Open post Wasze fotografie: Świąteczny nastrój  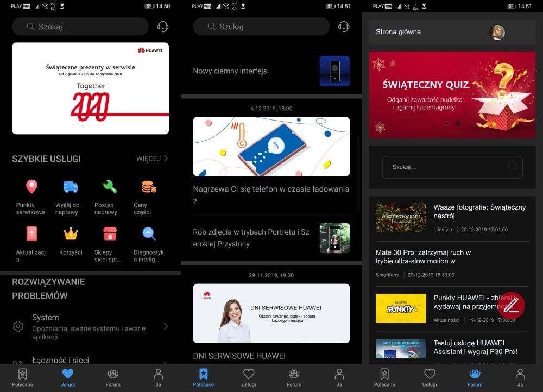pyautogui.click(x=479, y=211)
